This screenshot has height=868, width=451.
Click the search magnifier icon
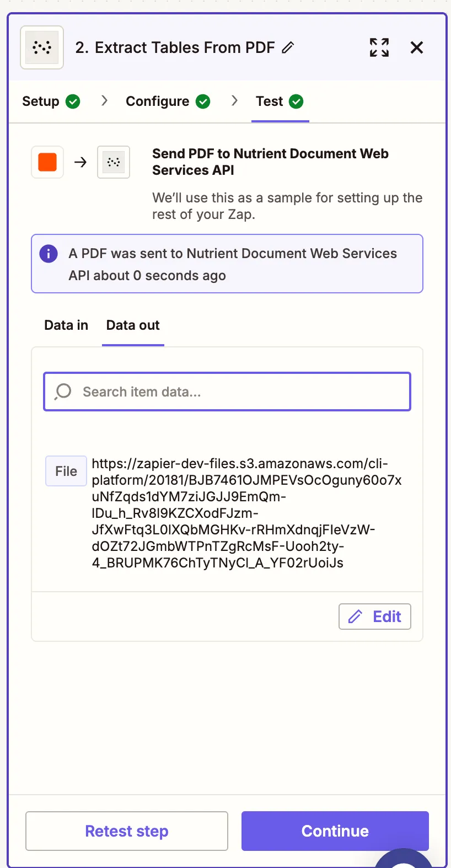point(62,392)
